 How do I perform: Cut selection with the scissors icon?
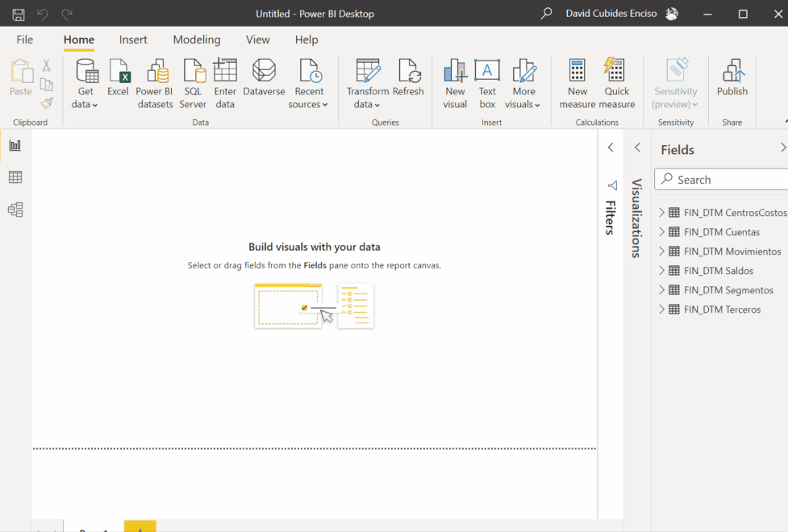click(x=46, y=65)
